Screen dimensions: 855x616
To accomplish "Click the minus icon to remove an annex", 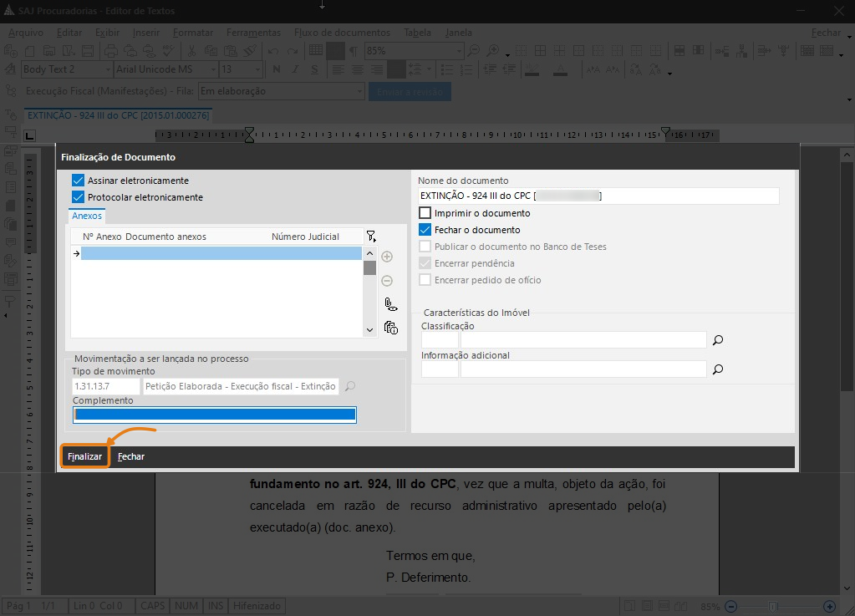I will (x=387, y=281).
